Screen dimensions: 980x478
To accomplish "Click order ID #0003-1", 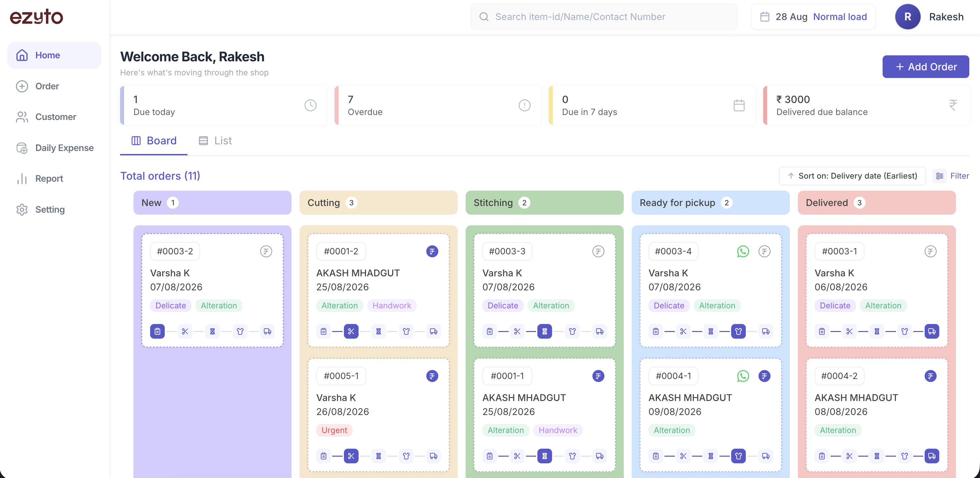I will [839, 251].
